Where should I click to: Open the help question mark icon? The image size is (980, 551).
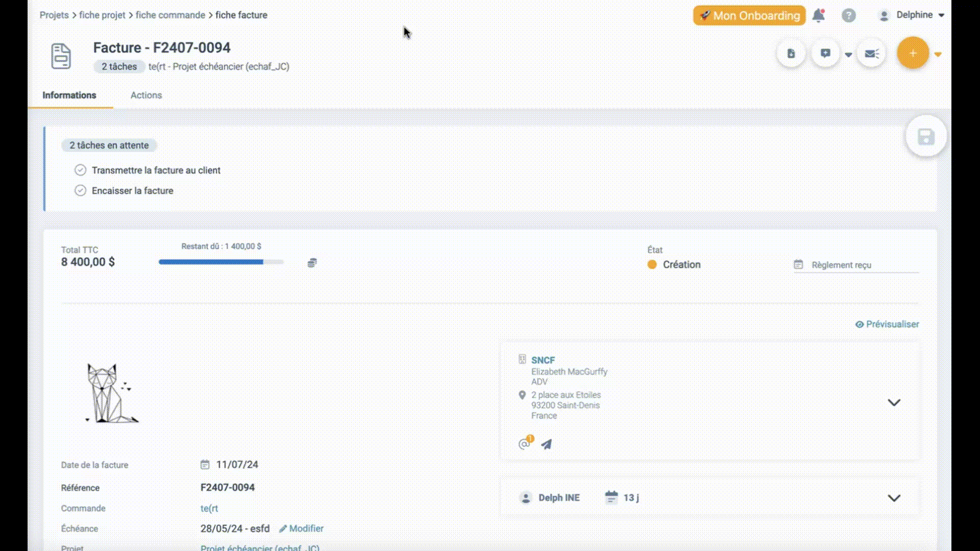click(x=848, y=15)
